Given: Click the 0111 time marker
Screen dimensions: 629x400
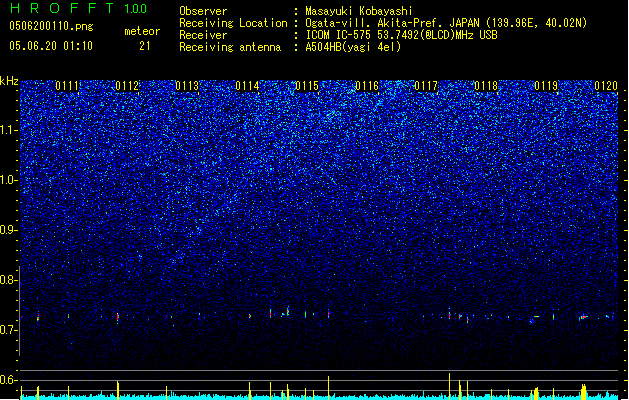Looking at the screenshot, I should 67,86.
